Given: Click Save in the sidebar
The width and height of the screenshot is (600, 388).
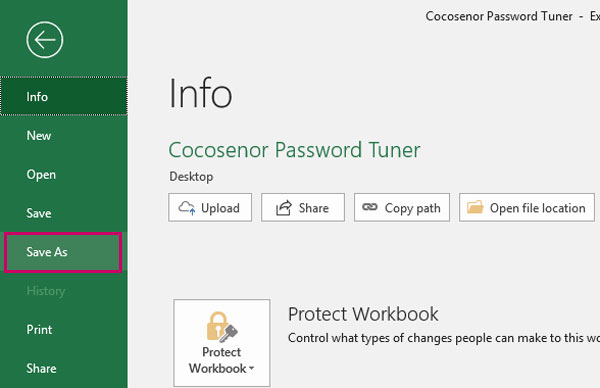Looking at the screenshot, I should pyautogui.click(x=64, y=213).
